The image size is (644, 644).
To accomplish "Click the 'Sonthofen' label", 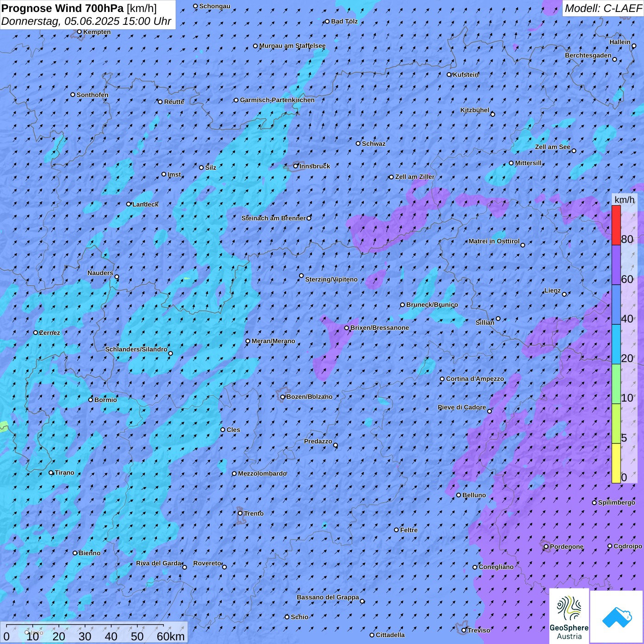I will coord(92,95).
